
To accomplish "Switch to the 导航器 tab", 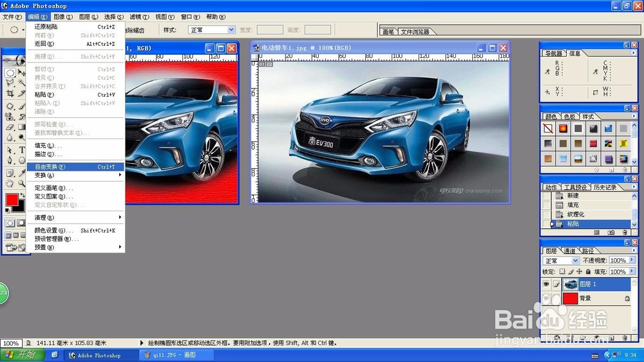I will click(554, 53).
